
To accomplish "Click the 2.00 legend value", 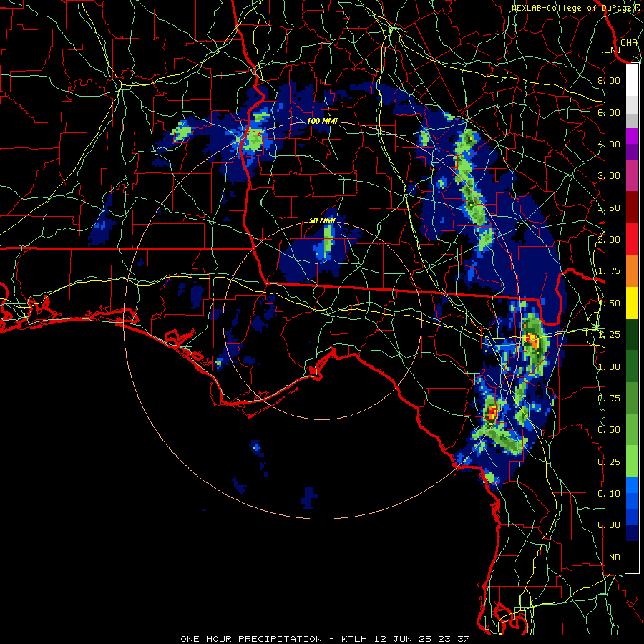I will point(609,240).
